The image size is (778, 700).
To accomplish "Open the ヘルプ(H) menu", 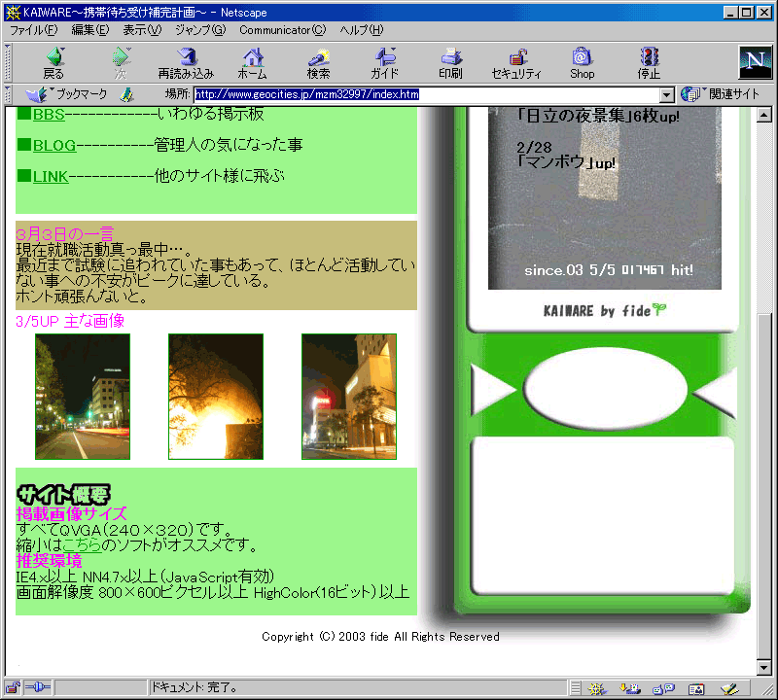I will tap(361, 30).
